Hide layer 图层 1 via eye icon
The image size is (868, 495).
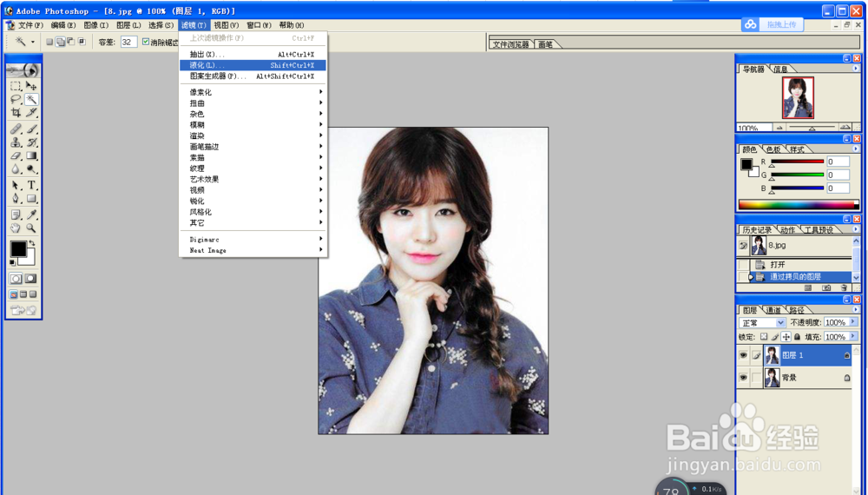point(744,355)
